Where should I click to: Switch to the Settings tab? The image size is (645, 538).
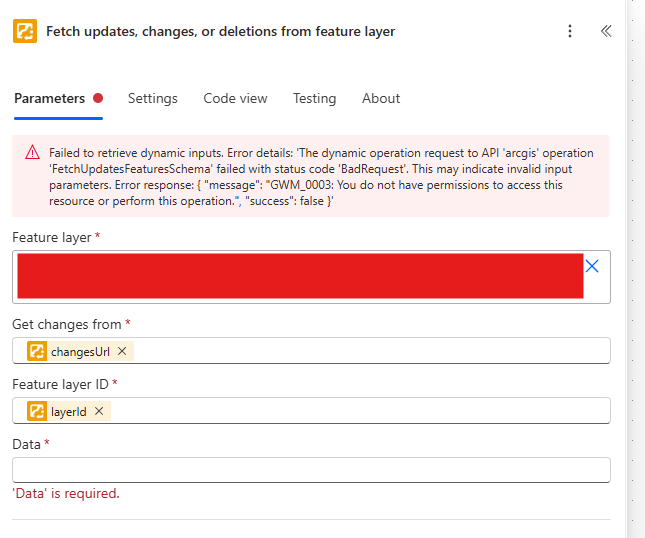(x=153, y=98)
